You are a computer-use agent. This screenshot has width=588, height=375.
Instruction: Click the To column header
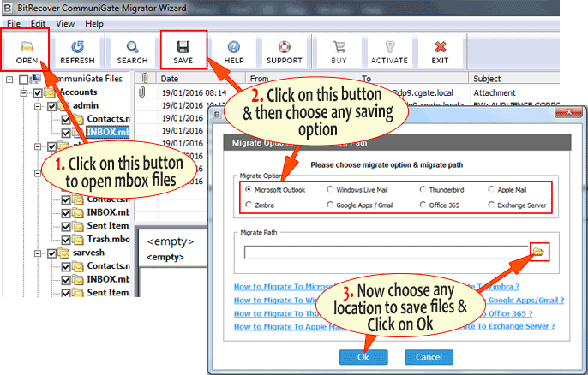pyautogui.click(x=412, y=78)
